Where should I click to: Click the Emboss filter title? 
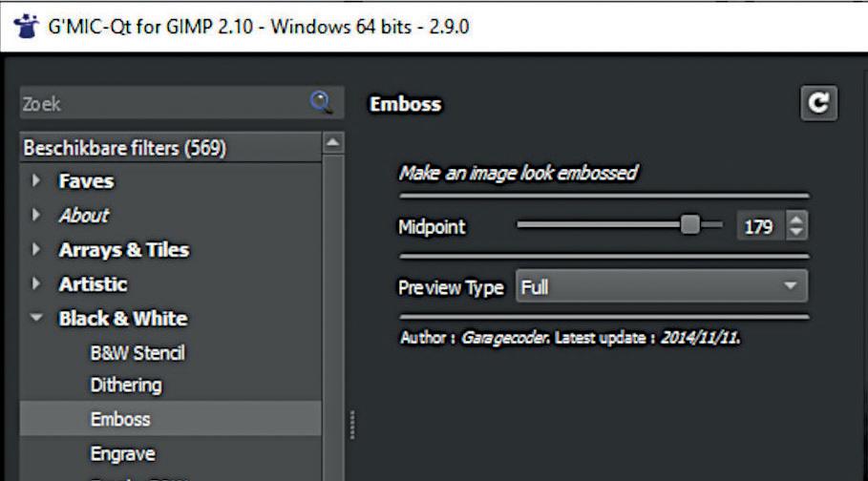406,104
